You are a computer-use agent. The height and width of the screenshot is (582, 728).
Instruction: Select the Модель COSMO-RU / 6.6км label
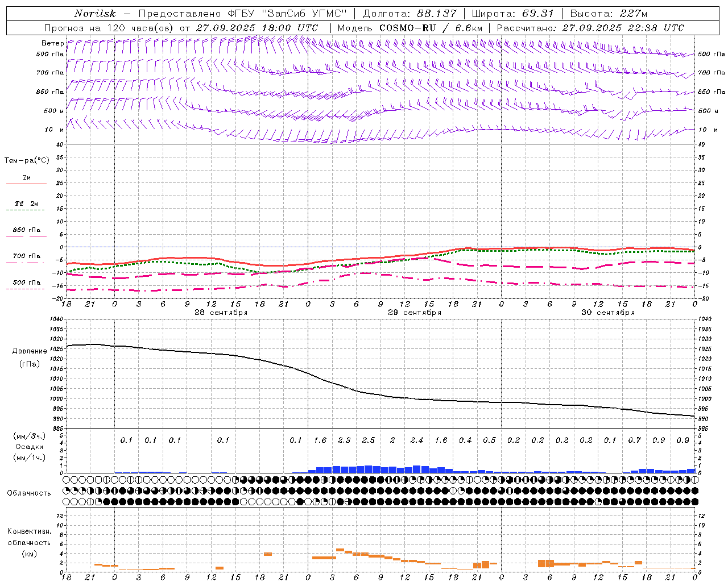pyautogui.click(x=410, y=28)
